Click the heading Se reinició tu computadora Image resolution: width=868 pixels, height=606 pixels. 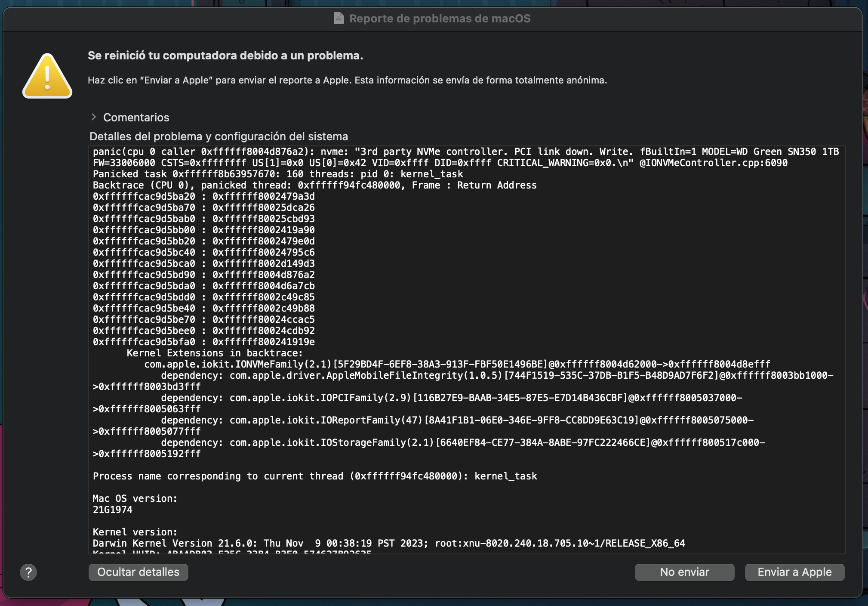tap(225, 56)
